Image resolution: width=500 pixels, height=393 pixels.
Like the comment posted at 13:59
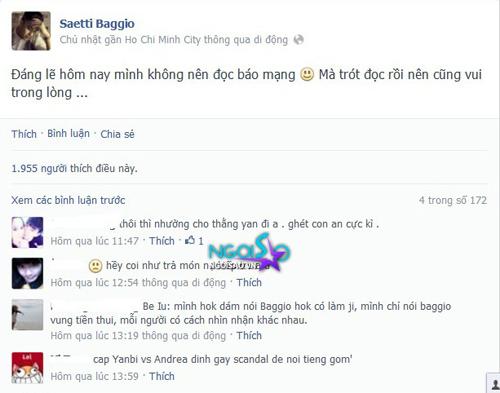(x=162, y=376)
